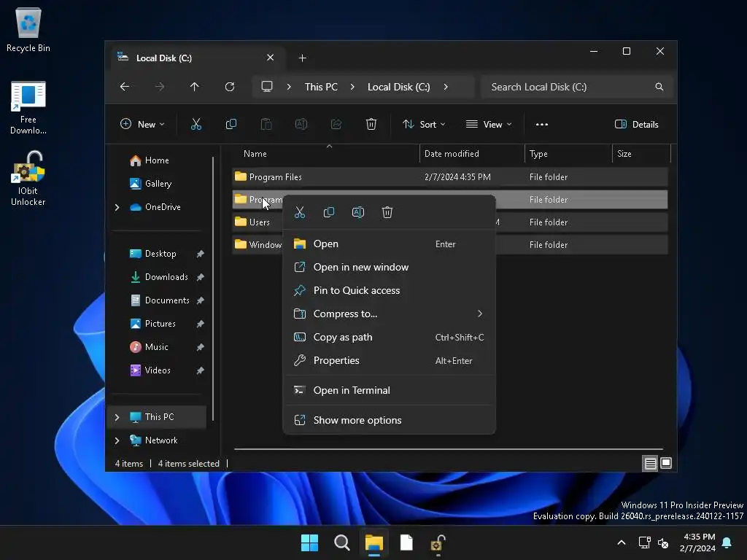Switch to details list view icon
This screenshot has height=560, width=747.
click(x=650, y=463)
